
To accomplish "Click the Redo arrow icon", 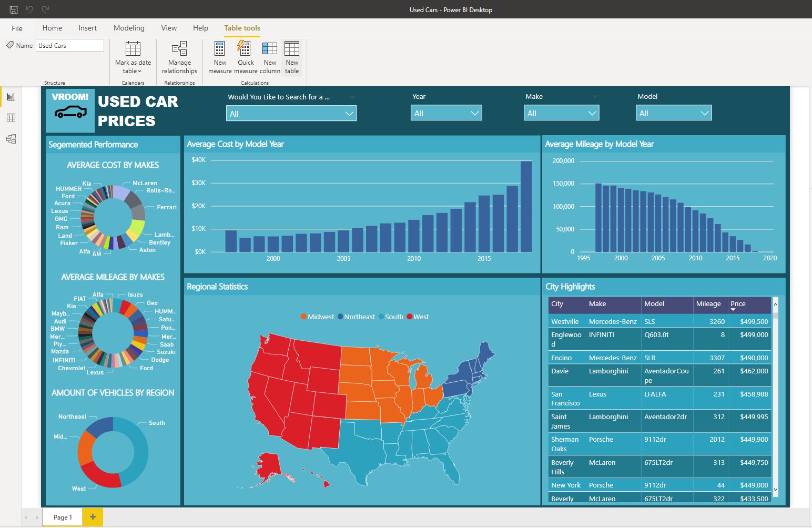I will [x=45, y=9].
